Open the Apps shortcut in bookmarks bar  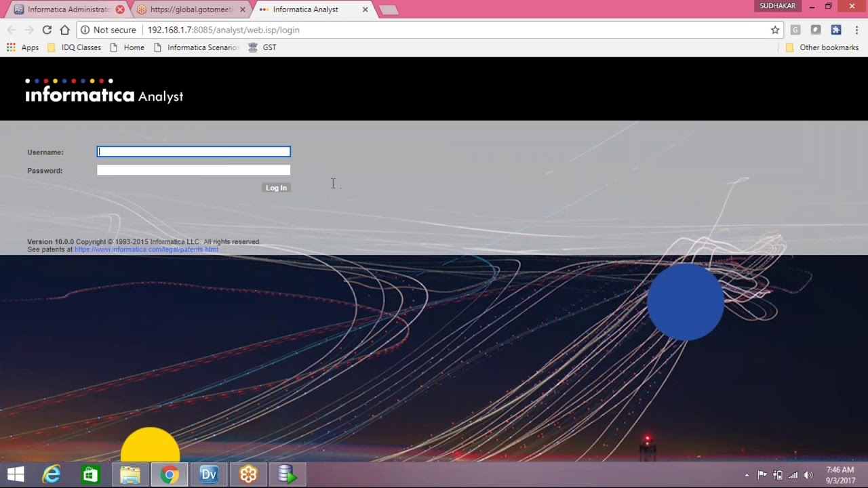(x=22, y=47)
